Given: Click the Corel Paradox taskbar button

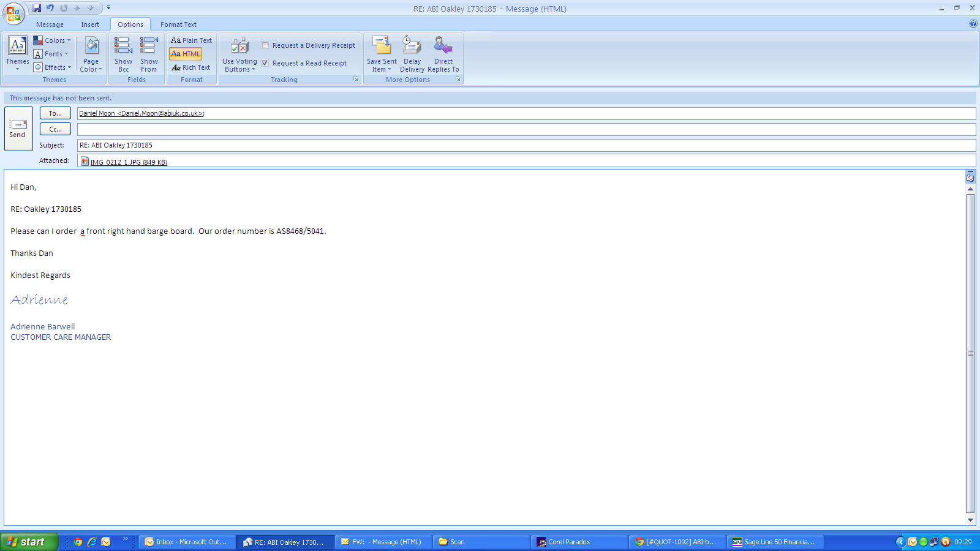Looking at the screenshot, I should 579,542.
